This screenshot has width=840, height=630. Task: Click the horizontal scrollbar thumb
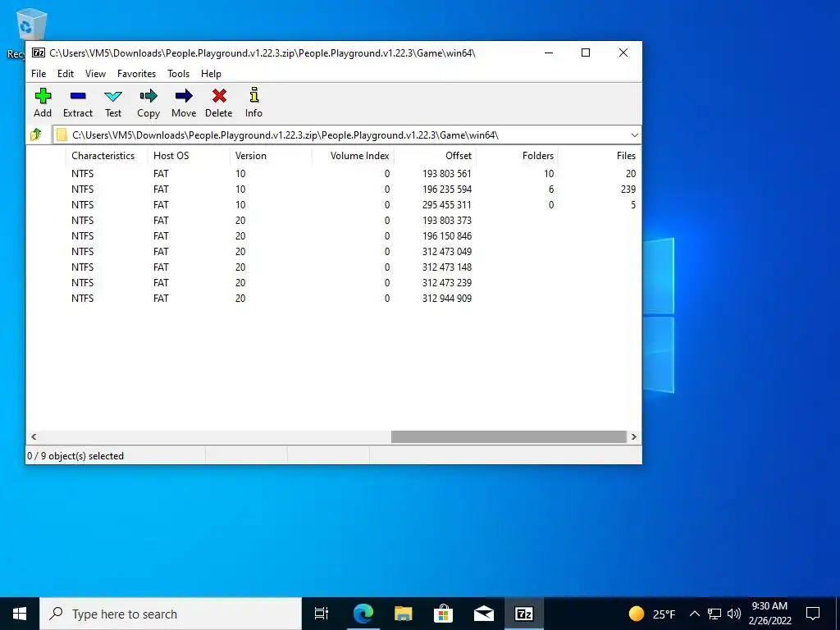pos(509,436)
